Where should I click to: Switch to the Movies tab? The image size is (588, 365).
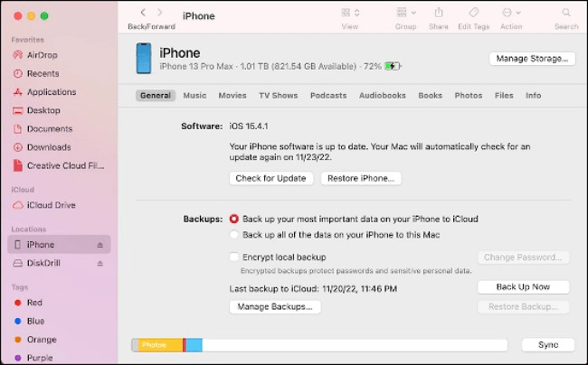[x=232, y=96]
